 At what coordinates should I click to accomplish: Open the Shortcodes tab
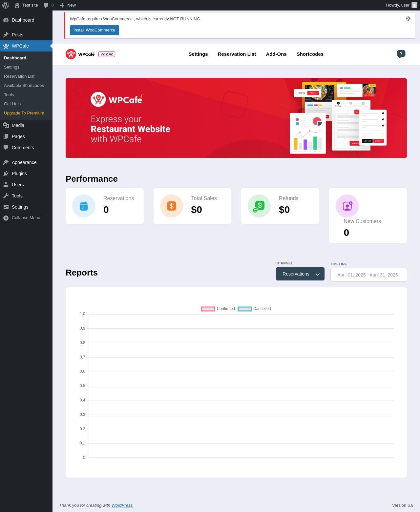(310, 54)
